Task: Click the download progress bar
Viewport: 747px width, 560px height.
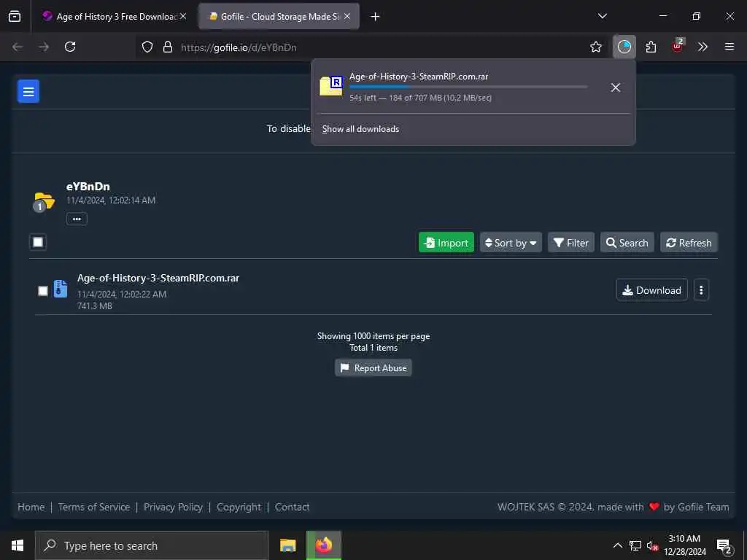Action: coord(468,87)
